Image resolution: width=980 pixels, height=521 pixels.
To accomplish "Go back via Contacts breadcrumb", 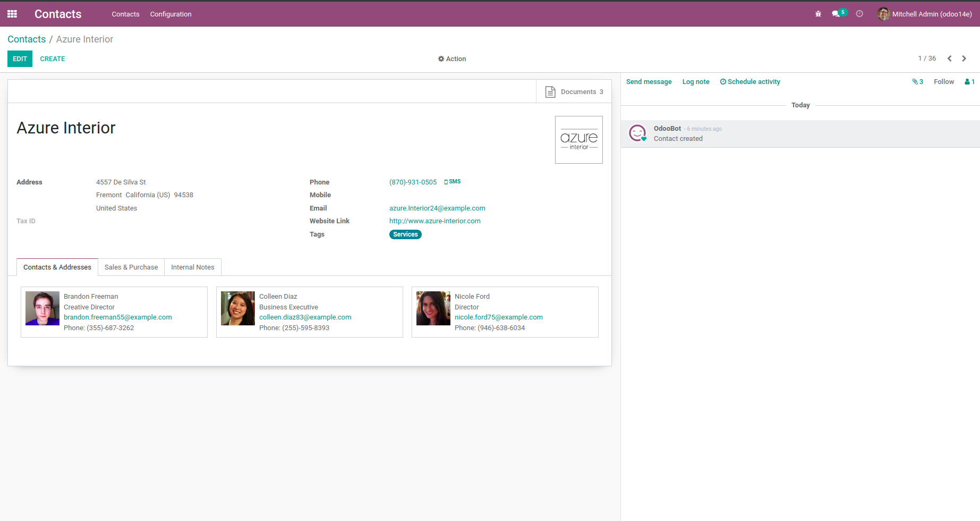I will [x=27, y=39].
